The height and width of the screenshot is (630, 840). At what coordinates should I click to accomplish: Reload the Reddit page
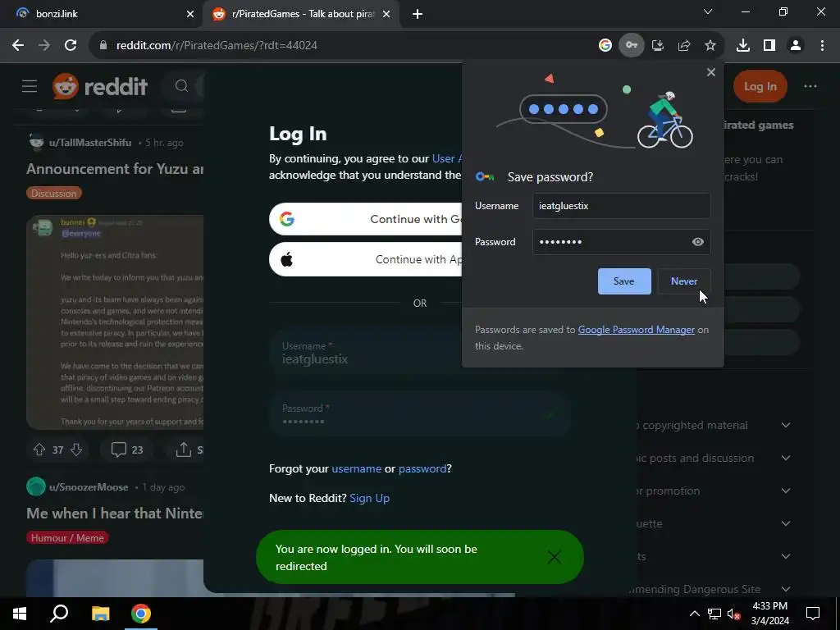tap(71, 46)
